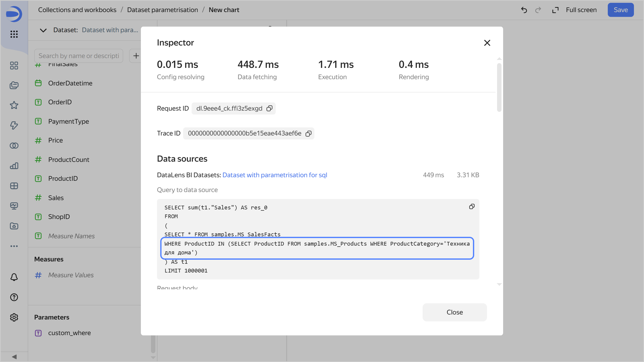Copy the Trace ID value
This screenshot has width=644, height=362.
click(x=308, y=133)
